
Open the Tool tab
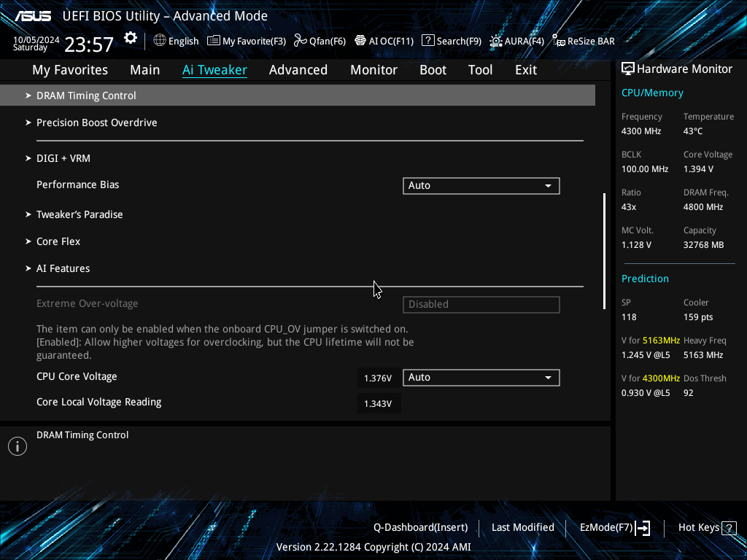[x=480, y=69]
